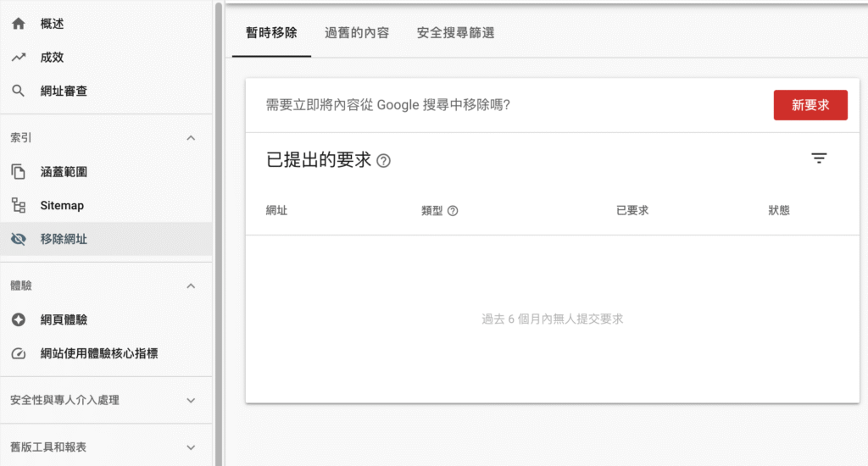Click the 已提出的要求 heading

click(x=319, y=160)
